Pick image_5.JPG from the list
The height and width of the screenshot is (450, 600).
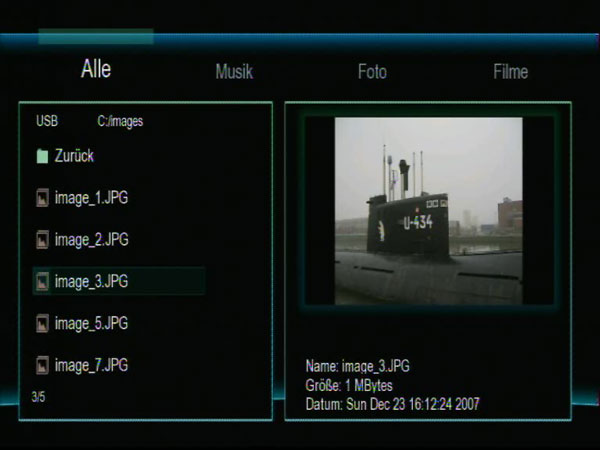tap(91, 323)
